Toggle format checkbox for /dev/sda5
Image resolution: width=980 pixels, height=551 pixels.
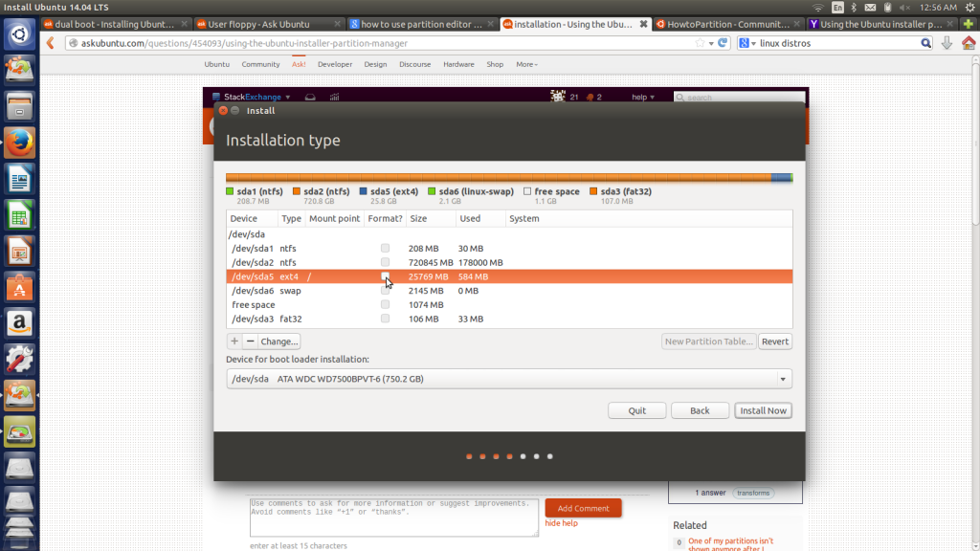(385, 276)
